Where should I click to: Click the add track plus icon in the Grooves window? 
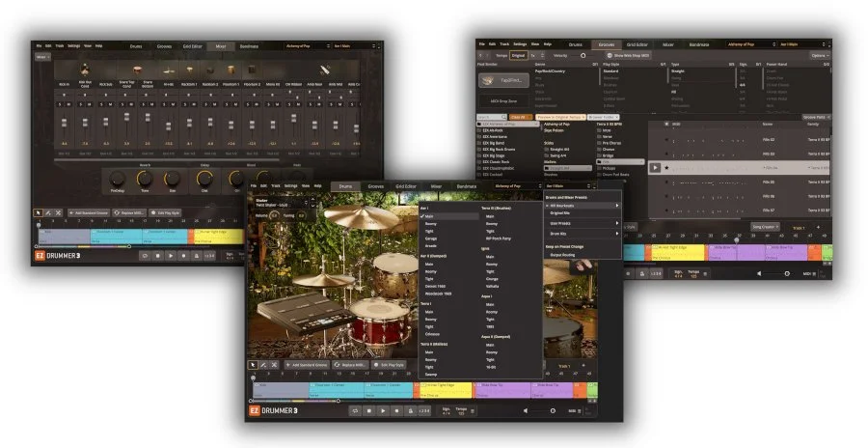pos(818,227)
